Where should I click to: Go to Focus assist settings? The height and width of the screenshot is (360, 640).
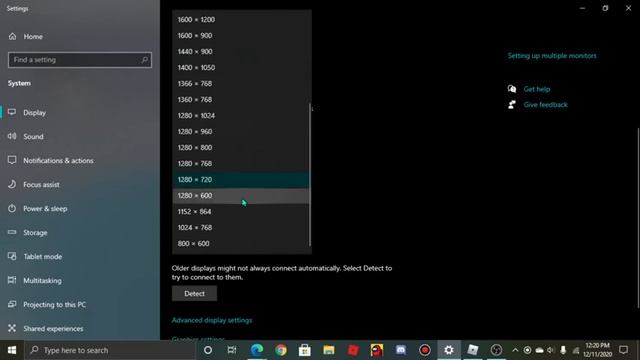click(41, 184)
